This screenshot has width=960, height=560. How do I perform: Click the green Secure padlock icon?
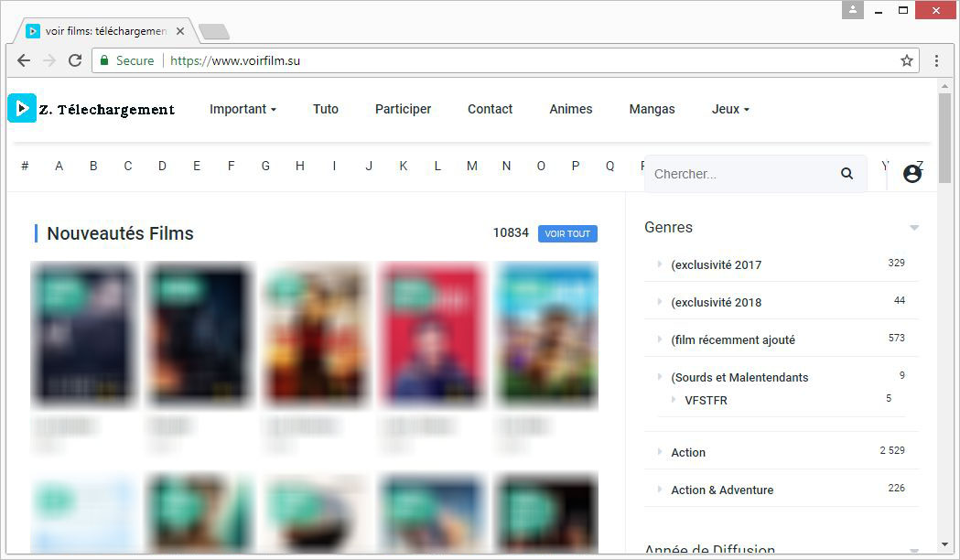pos(104,60)
